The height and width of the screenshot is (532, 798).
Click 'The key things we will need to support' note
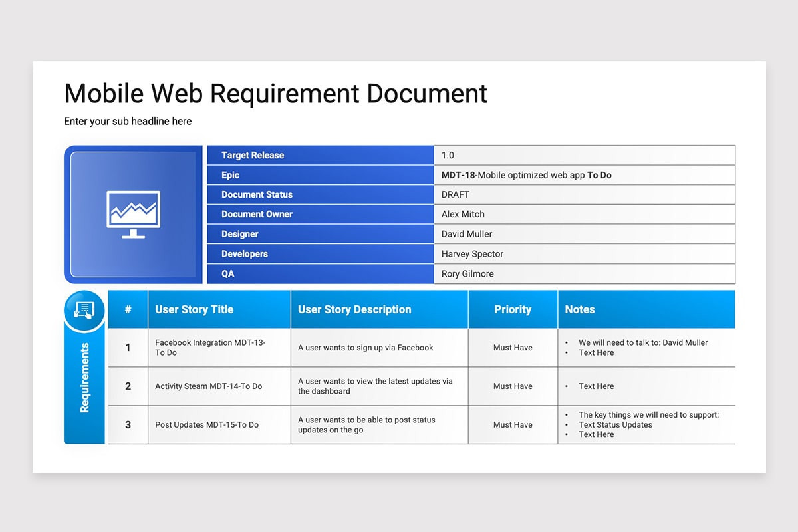[x=648, y=415]
